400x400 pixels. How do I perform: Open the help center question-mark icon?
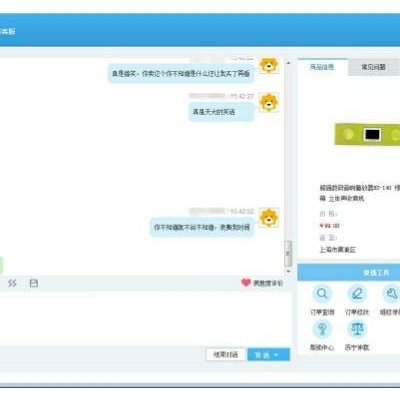pos(322,329)
